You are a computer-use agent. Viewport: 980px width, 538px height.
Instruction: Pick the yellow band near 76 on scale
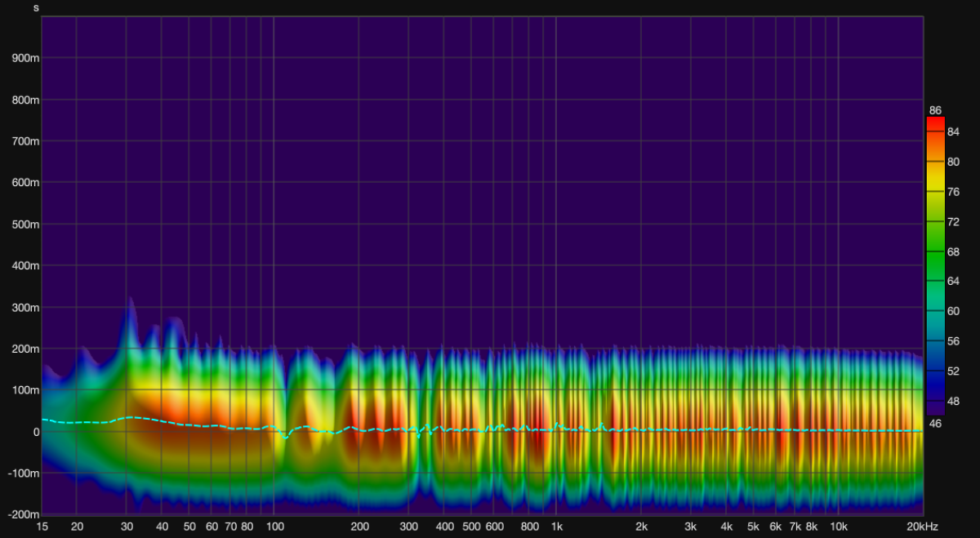(x=935, y=192)
